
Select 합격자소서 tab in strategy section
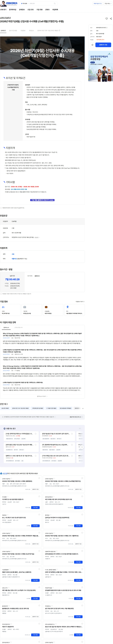pos(6,327)
